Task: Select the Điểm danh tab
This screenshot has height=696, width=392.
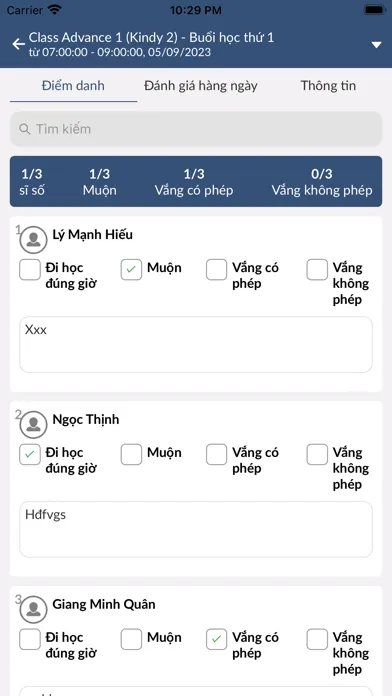Action: (x=73, y=86)
